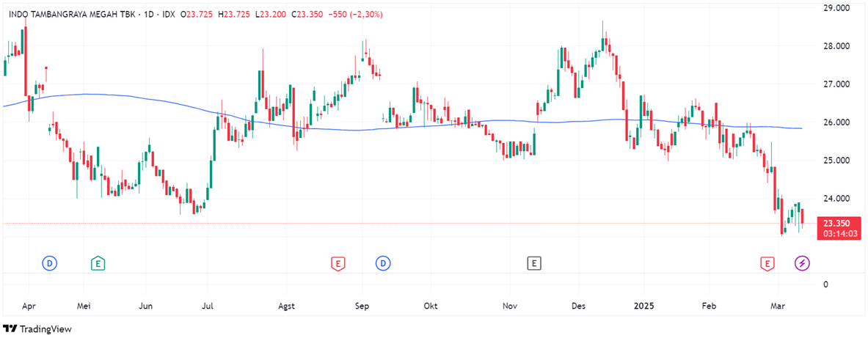Click the Feb label on the time axis

(x=709, y=306)
